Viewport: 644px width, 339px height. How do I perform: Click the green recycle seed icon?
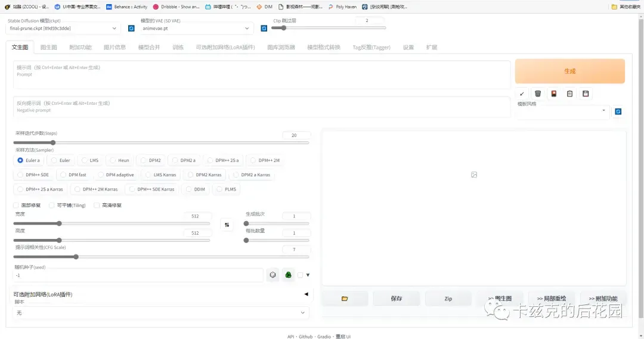tap(289, 275)
